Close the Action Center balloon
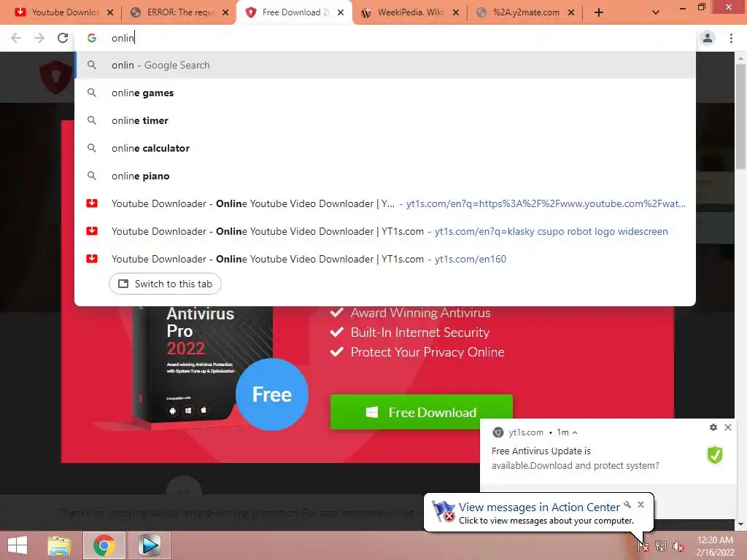The image size is (747, 560). click(640, 505)
